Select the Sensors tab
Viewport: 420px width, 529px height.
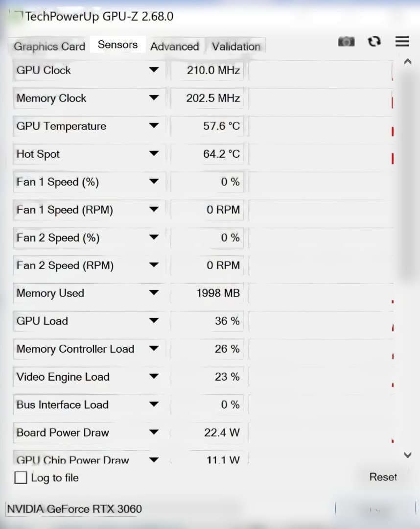(x=117, y=44)
